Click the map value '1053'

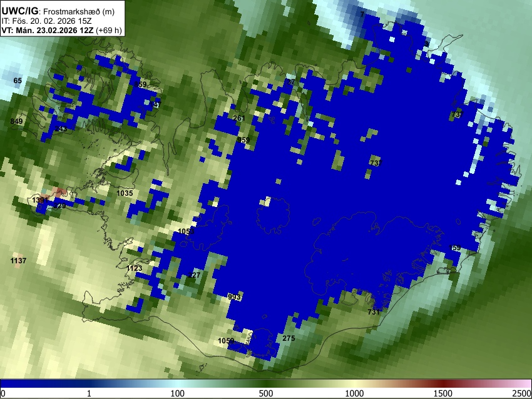(186, 231)
